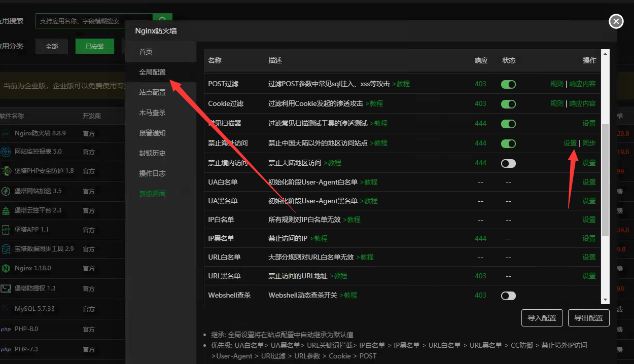Open UA白名单 设置 link
634x364 pixels.
click(589, 182)
